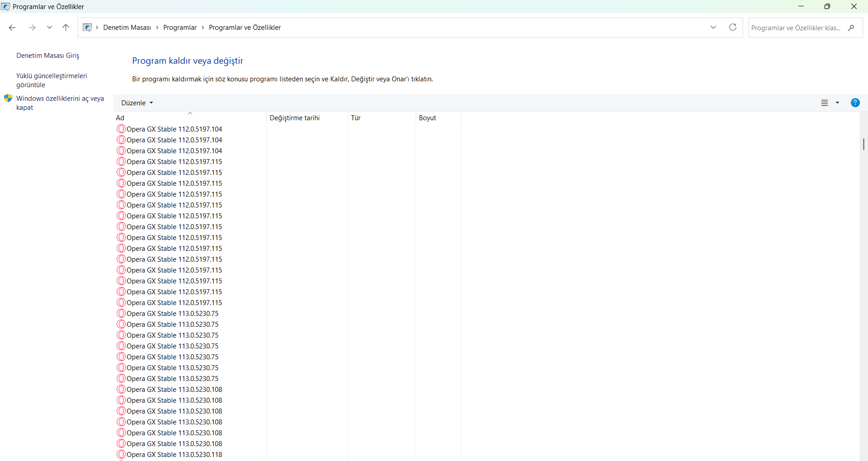Sort by the Ad column header
Viewport: 868px width, 461px height.
[x=190, y=118]
